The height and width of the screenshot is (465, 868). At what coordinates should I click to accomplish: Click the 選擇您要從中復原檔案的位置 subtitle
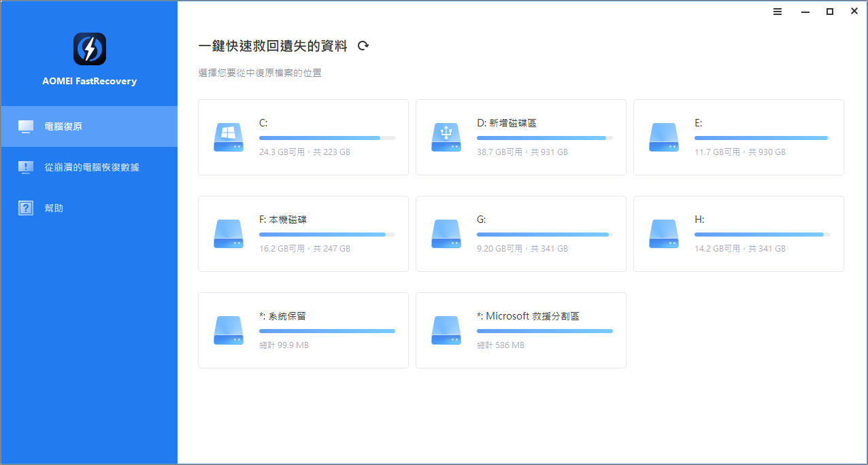click(260, 73)
